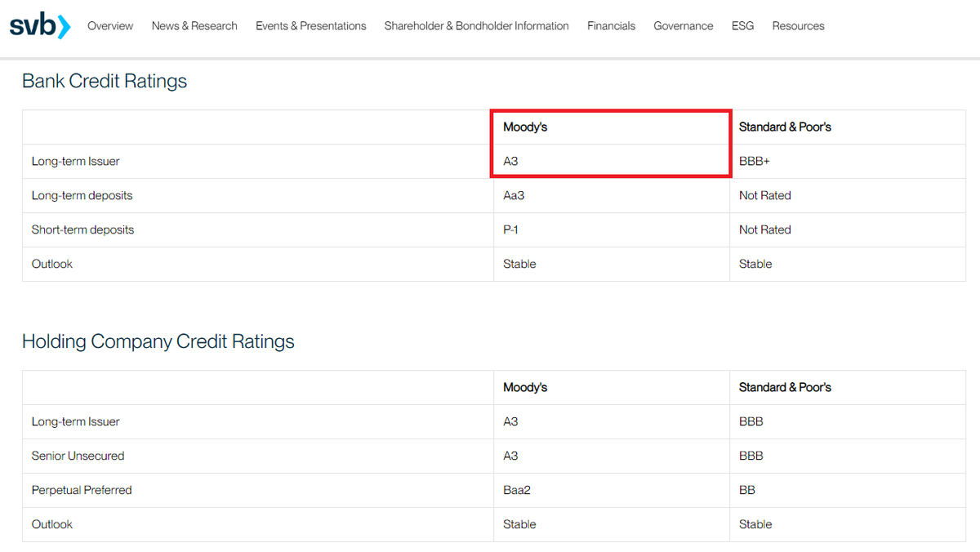The height and width of the screenshot is (552, 980).
Task: Select the Holding Company Credit Ratings heading
Action: [158, 341]
